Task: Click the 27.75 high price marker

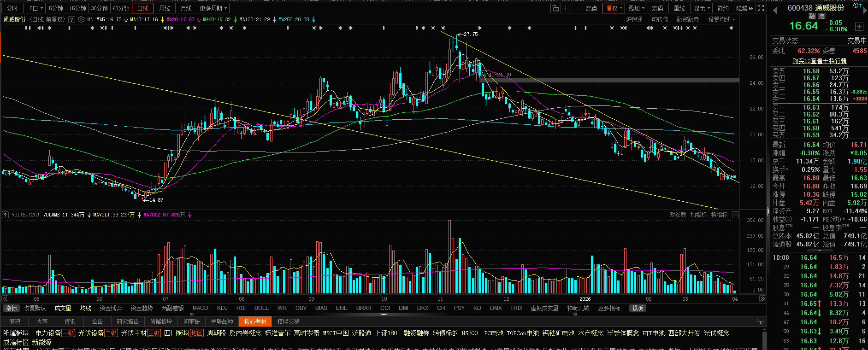Action: point(467,34)
